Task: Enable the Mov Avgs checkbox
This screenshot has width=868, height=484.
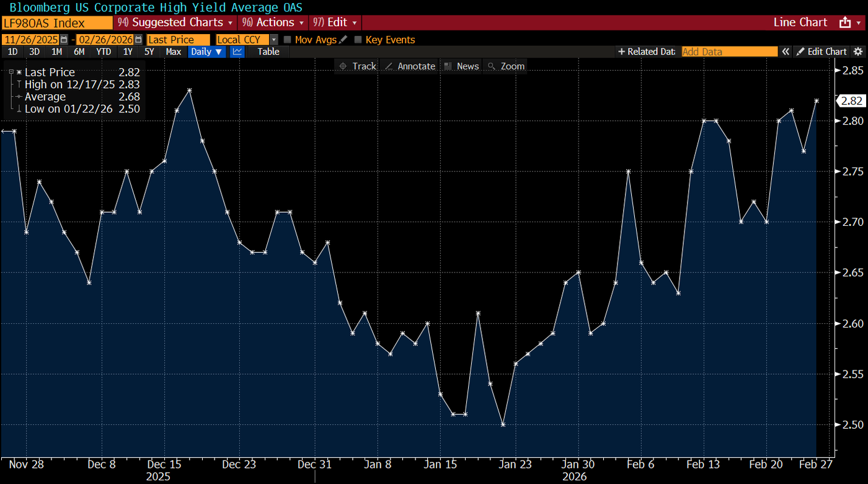Action: (287, 39)
